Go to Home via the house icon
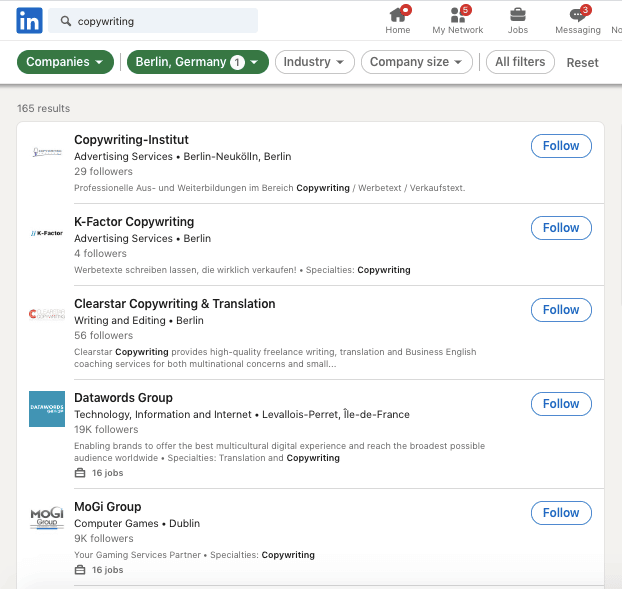 (397, 15)
